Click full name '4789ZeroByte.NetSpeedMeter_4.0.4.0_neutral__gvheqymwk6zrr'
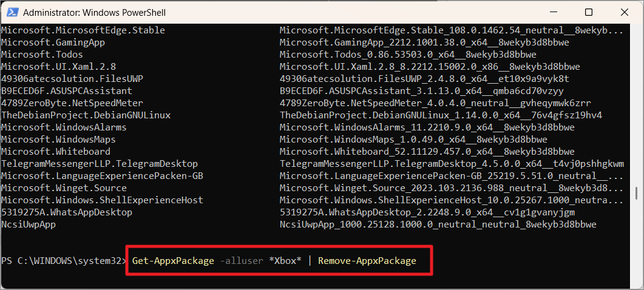 tap(435, 103)
